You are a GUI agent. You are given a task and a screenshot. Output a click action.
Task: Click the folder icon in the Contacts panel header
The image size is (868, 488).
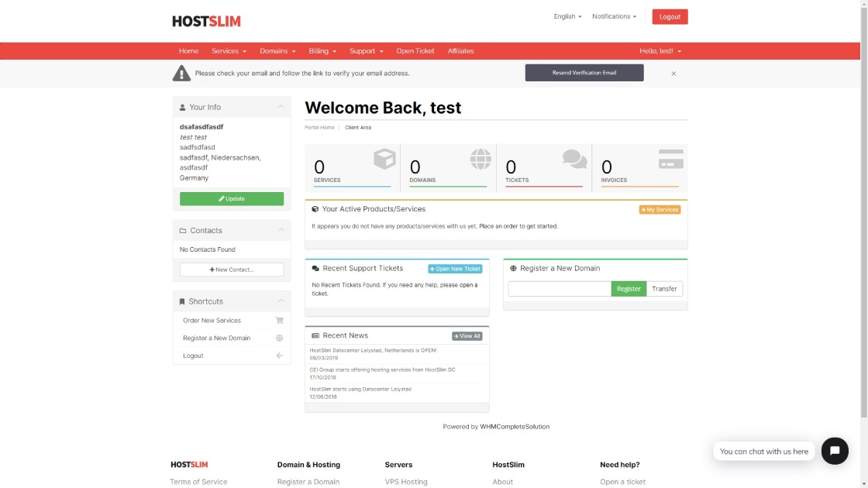pos(182,230)
